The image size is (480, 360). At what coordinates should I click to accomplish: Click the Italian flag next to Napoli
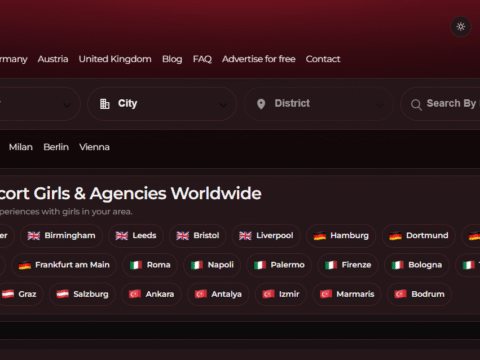pos(197,265)
